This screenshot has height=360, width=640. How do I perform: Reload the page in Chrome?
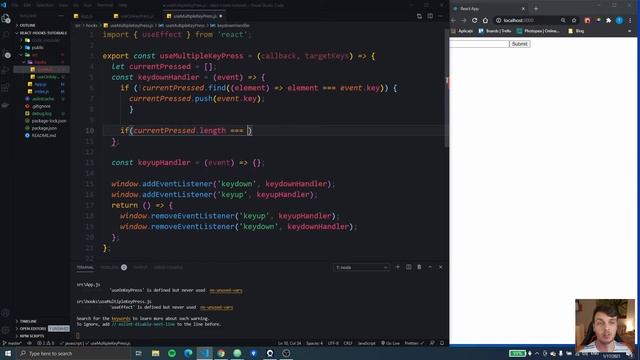coord(474,20)
